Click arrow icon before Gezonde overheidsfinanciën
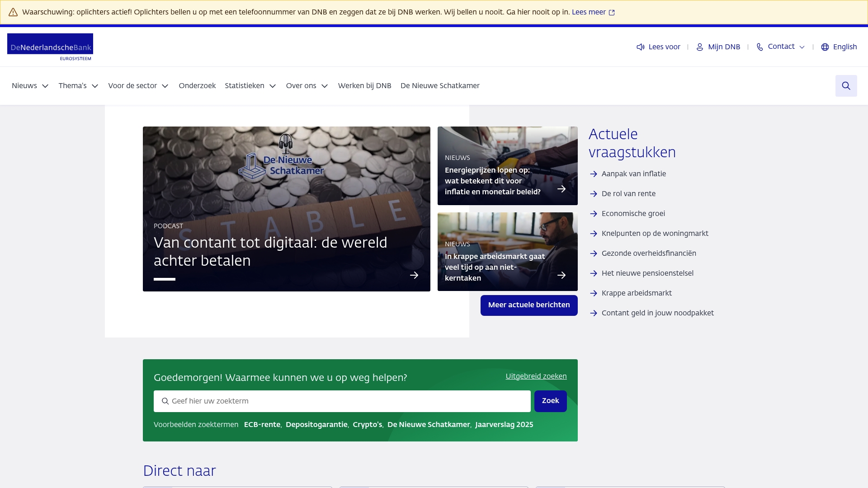 pos(594,253)
